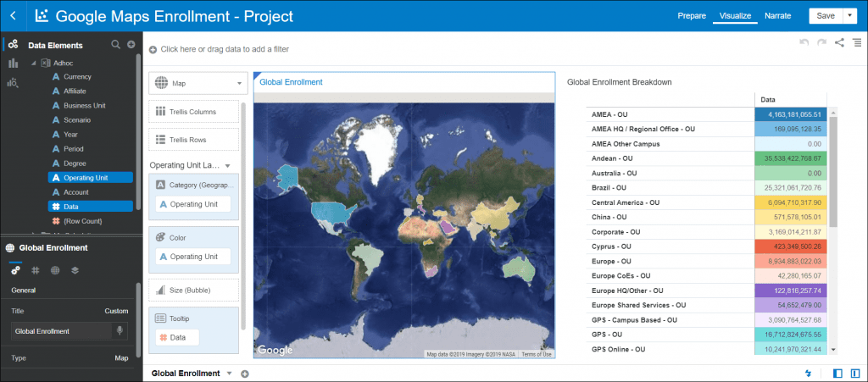Switch to the Narrate tab
The width and height of the screenshot is (868, 382).
(x=778, y=15)
